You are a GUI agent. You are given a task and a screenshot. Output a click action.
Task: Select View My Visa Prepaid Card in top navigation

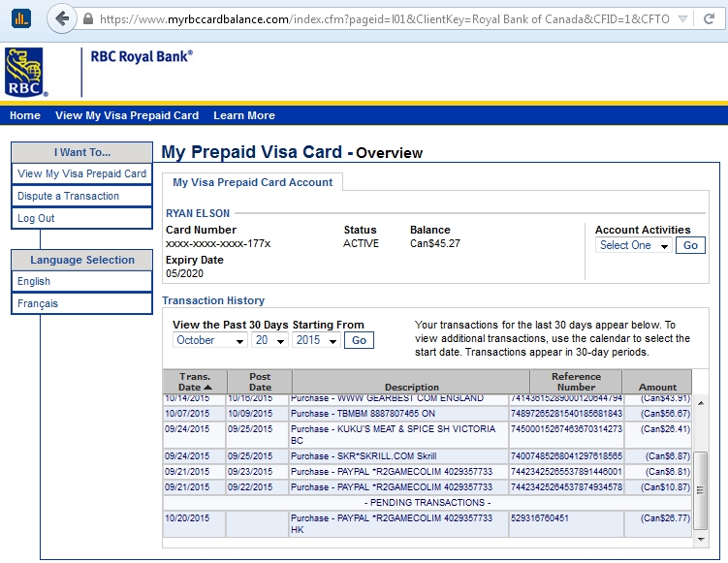point(127,115)
